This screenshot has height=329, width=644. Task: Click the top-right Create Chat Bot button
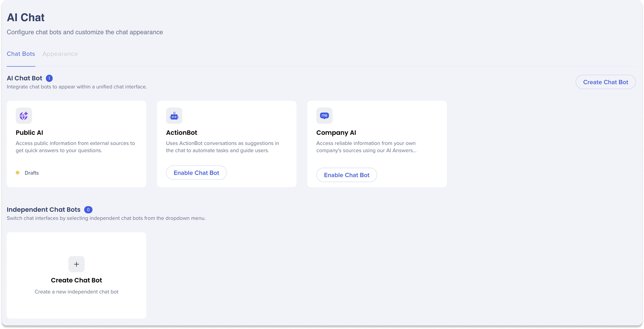606,82
